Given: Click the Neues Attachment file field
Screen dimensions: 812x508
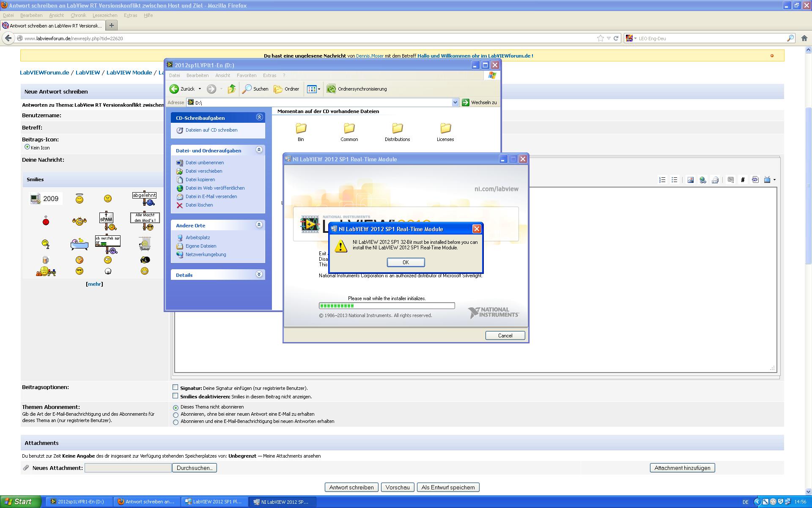Looking at the screenshot, I should click(x=128, y=468).
